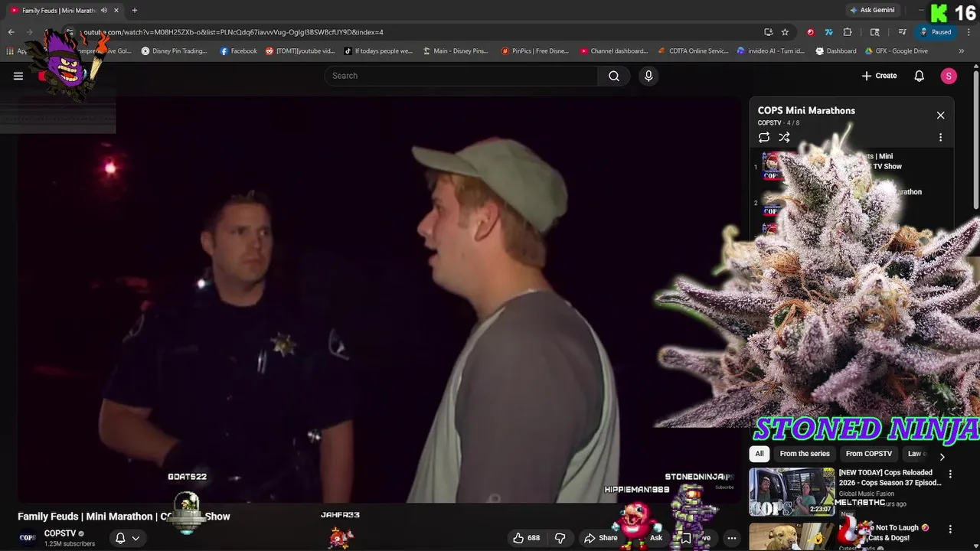This screenshot has width=980, height=551.
Task: Click the video player to toggle playback
Action: pyautogui.click(x=379, y=298)
